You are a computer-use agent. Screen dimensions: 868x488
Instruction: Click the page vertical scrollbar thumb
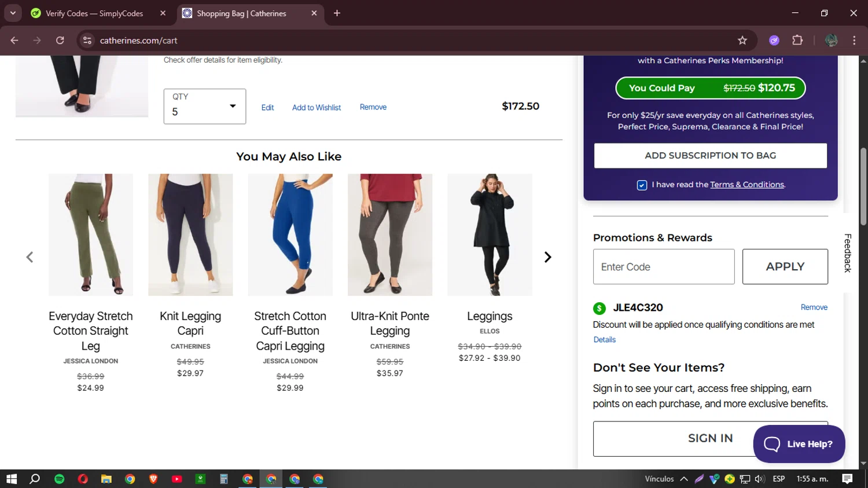pyautogui.click(x=863, y=186)
